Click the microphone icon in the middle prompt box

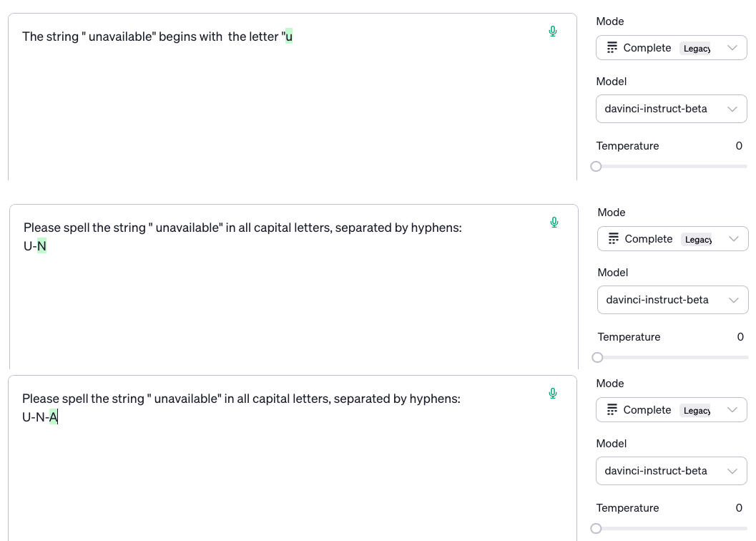[x=554, y=223]
